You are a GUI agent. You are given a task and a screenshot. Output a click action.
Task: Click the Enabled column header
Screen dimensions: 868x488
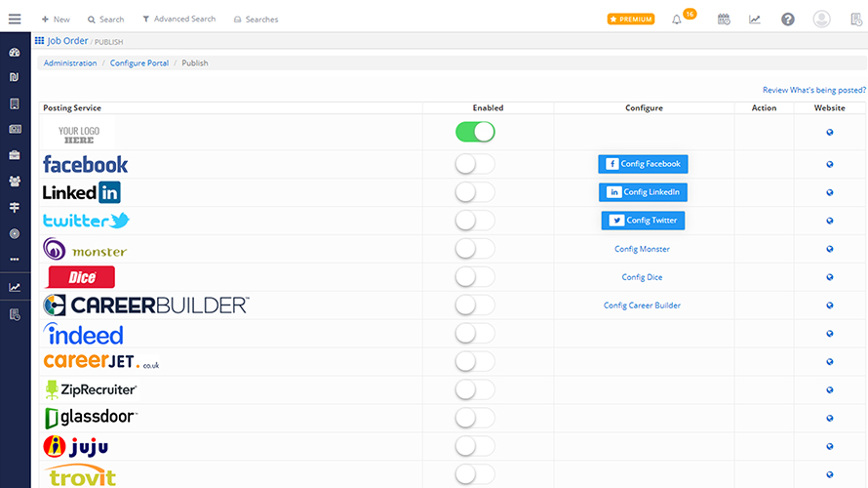click(489, 108)
